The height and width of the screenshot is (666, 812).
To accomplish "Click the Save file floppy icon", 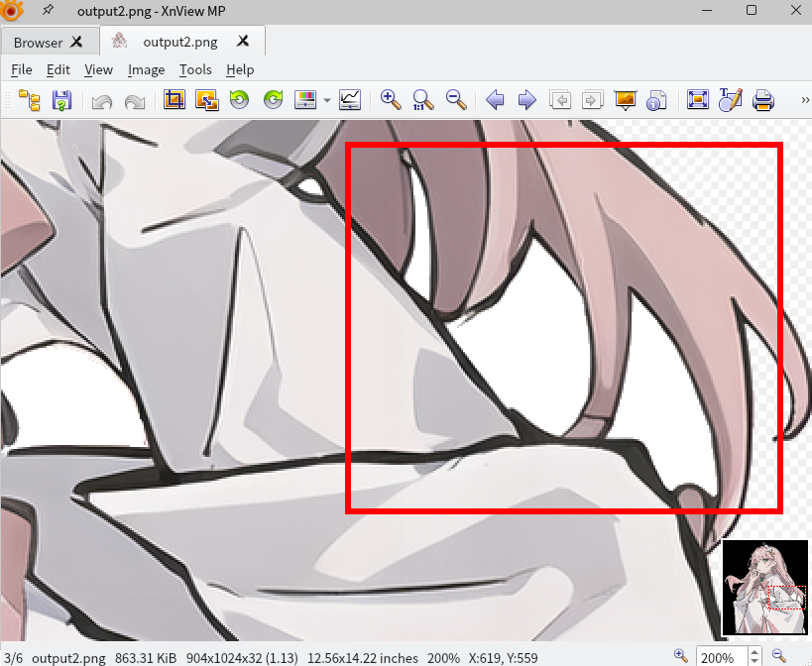I will coord(61,100).
